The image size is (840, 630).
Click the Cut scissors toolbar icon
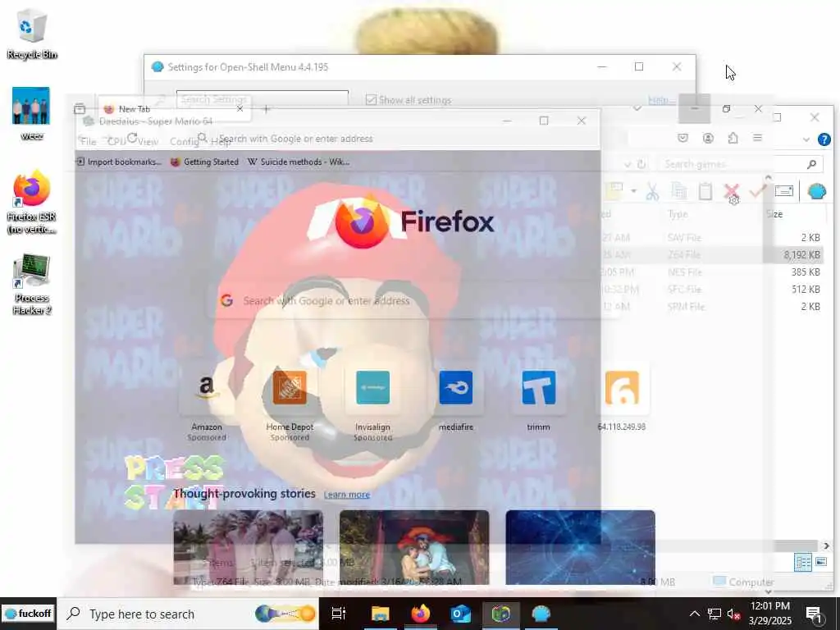652,191
